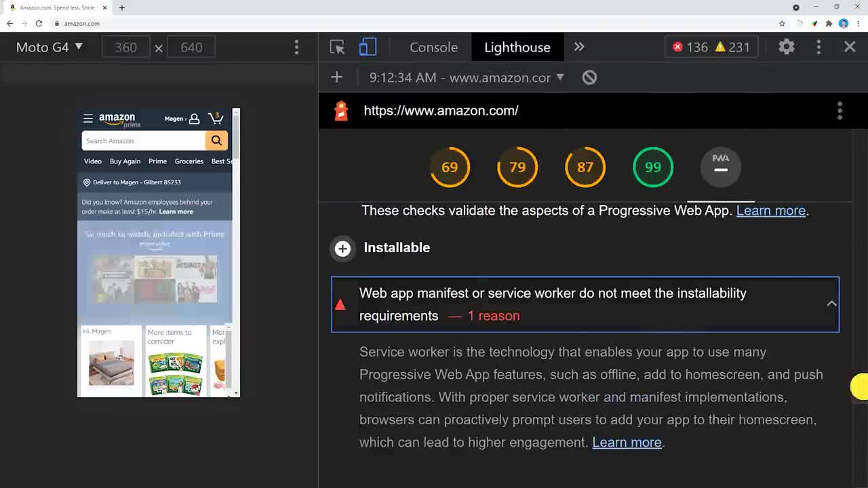Open the Chrome profile avatar

coord(844,23)
